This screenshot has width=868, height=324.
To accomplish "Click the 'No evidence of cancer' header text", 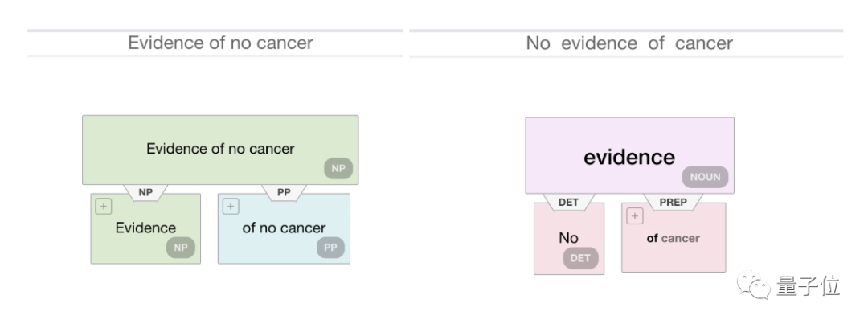I will [x=629, y=43].
